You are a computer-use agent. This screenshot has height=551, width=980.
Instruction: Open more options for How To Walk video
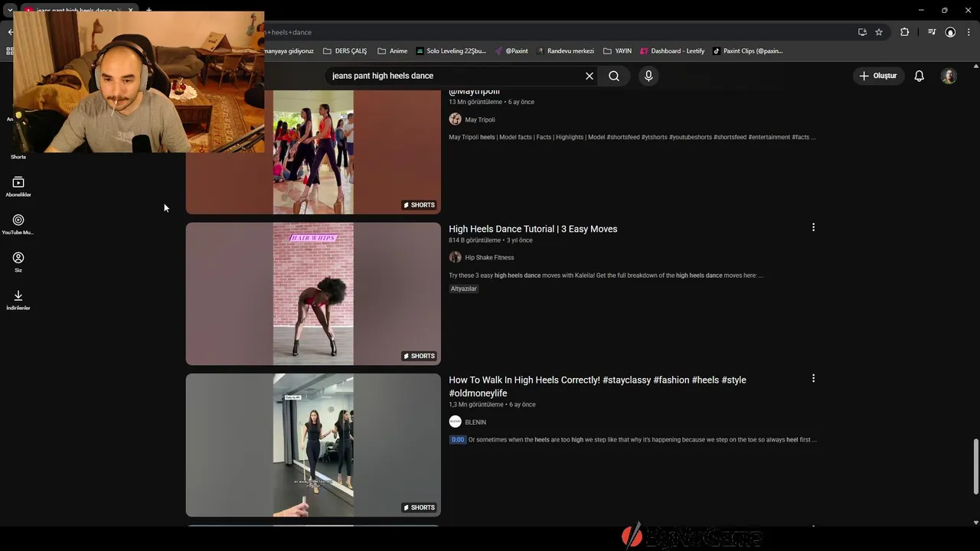pos(813,378)
